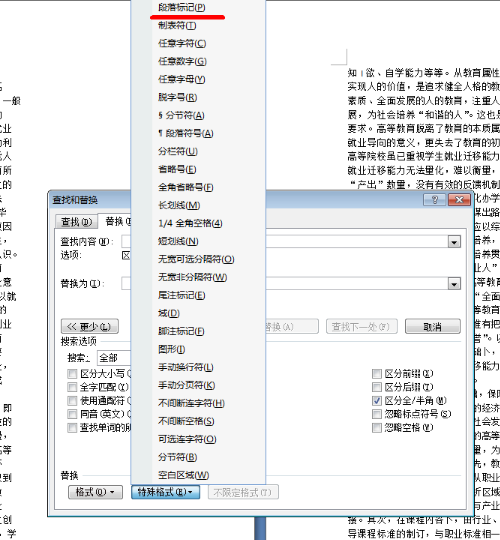Viewport: 500px width, 540px height.
Task: Select 不间断空格(S) menu entry
Action: click(x=186, y=421)
